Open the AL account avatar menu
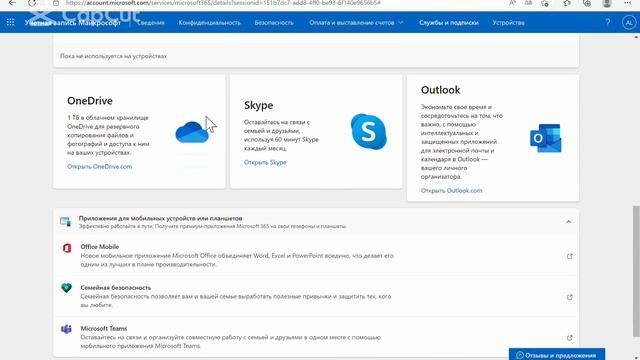Screen dimensions: 640x360 [x=629, y=22]
